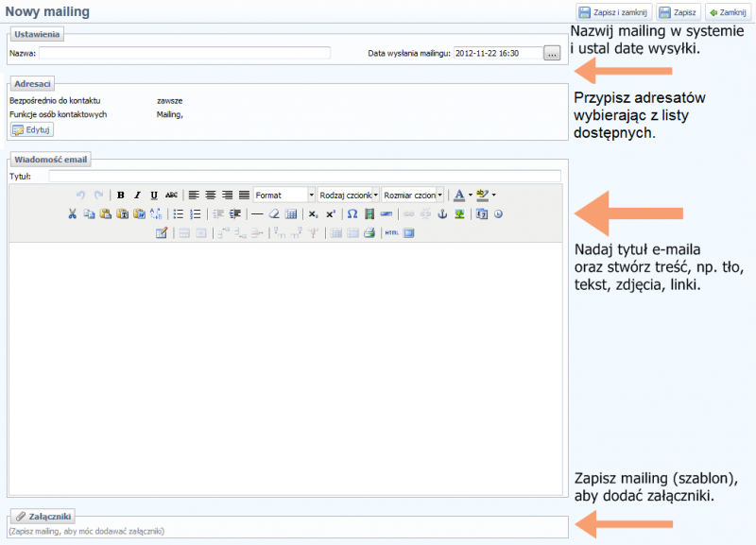Click the anchor icon in toolbar

[442, 213]
